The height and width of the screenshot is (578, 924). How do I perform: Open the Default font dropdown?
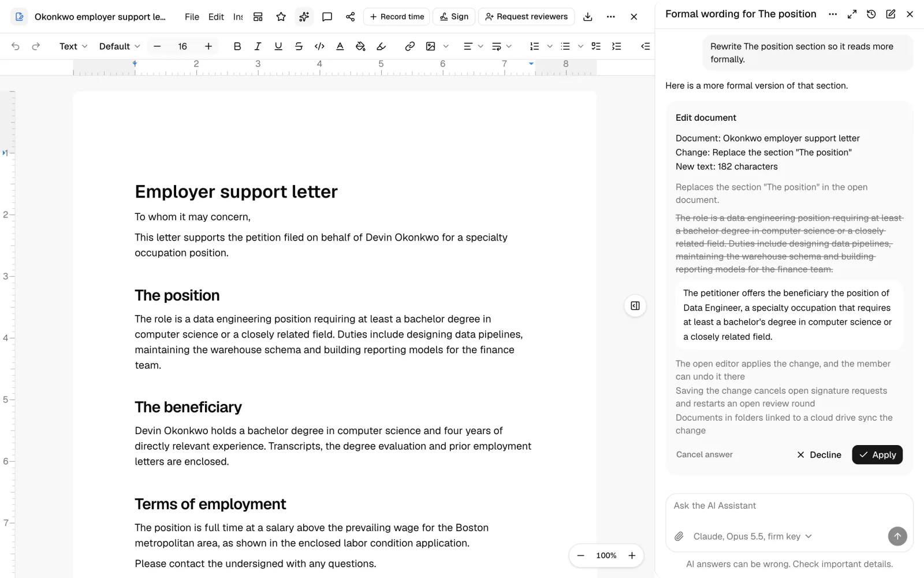click(x=120, y=46)
